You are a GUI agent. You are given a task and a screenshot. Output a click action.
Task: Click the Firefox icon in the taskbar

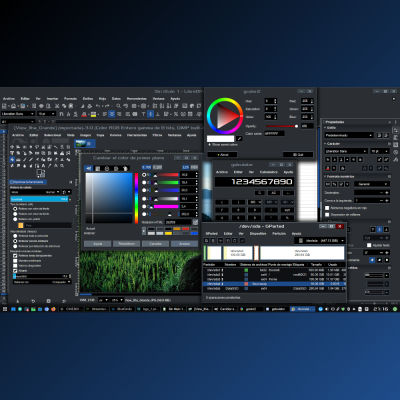coord(53,309)
